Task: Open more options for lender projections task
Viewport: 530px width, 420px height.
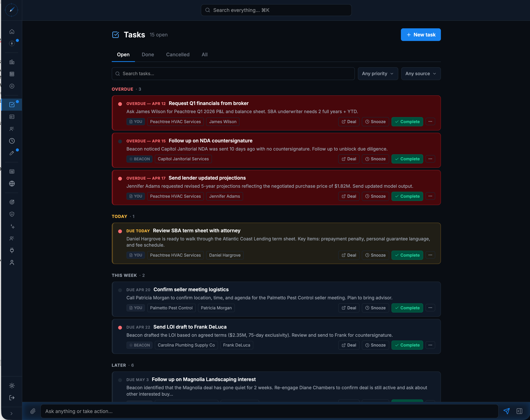Action: [430, 196]
